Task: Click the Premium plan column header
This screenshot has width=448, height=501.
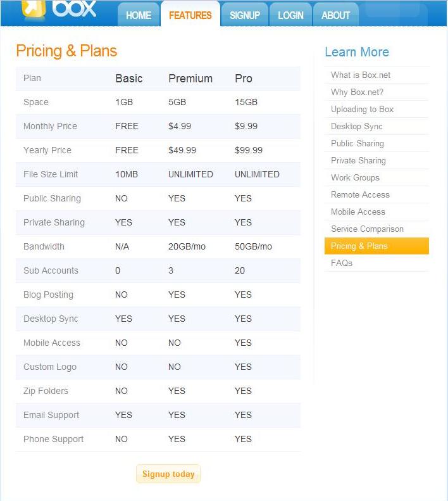Action: coord(190,79)
